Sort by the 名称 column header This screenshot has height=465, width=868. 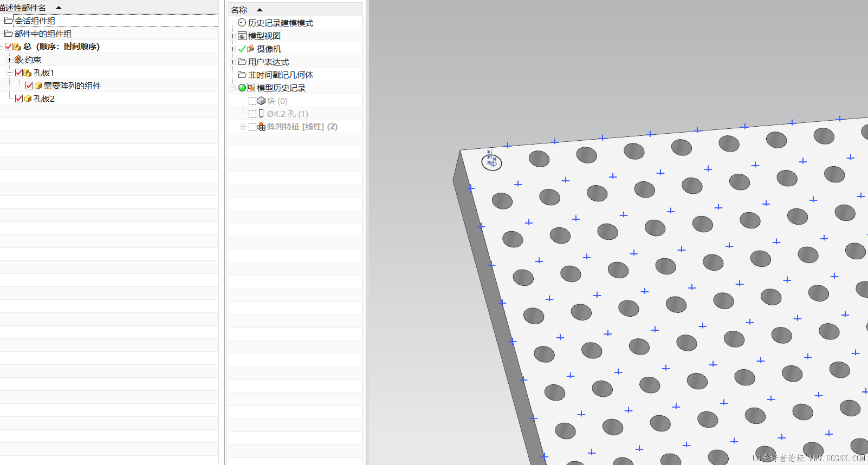295,10
